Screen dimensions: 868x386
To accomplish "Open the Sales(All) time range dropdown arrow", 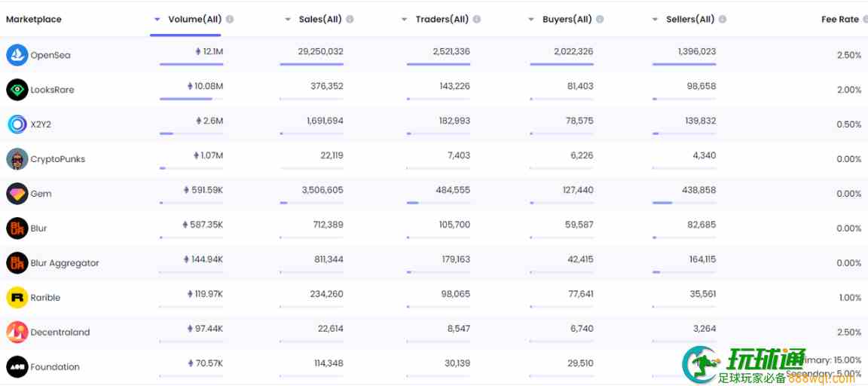I will click(288, 20).
